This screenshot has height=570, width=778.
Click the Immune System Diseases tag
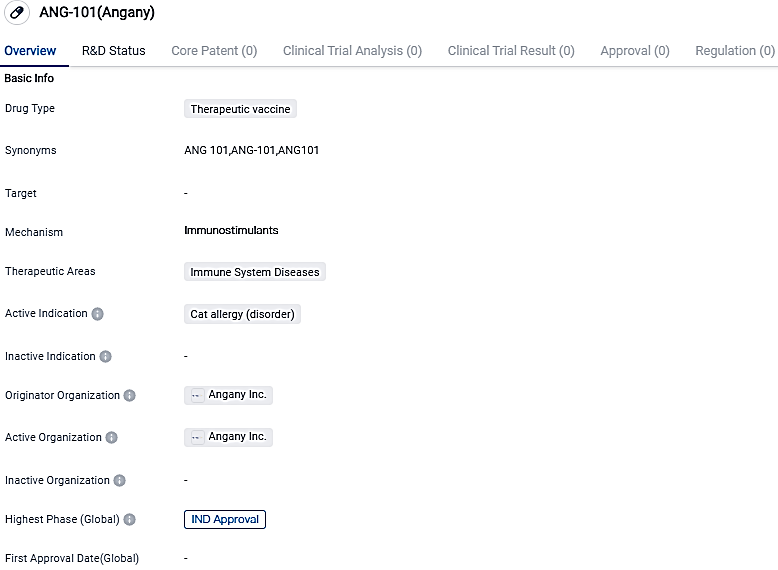pyautogui.click(x=255, y=272)
